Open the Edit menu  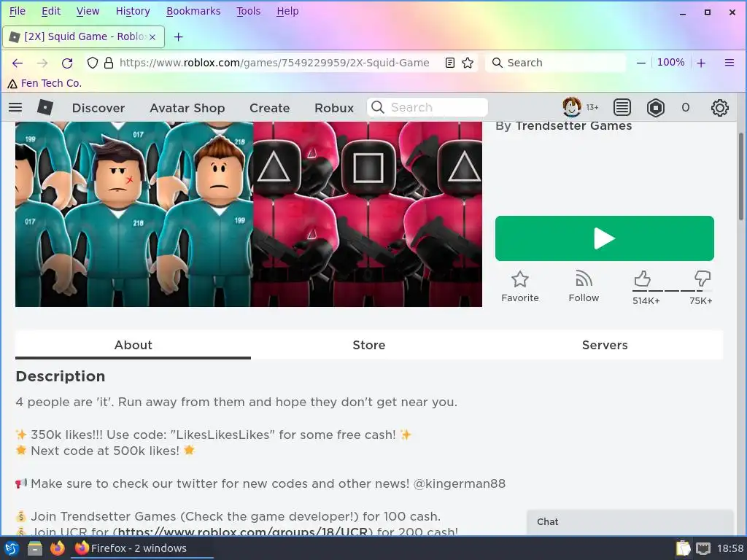click(51, 11)
